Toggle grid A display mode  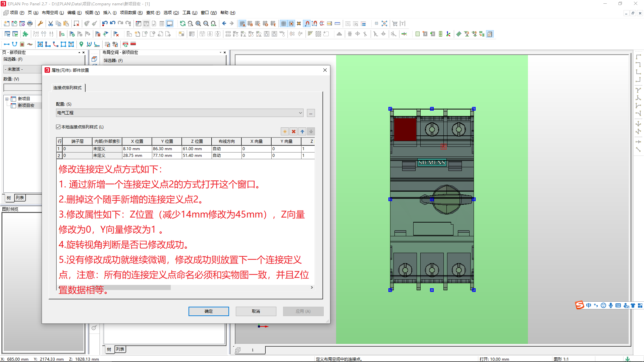click(x=242, y=23)
